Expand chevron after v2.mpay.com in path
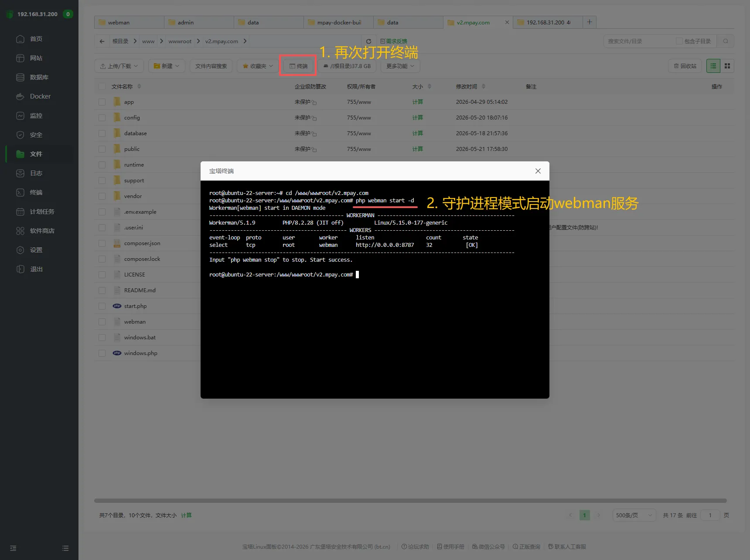750x560 pixels. pyautogui.click(x=245, y=41)
